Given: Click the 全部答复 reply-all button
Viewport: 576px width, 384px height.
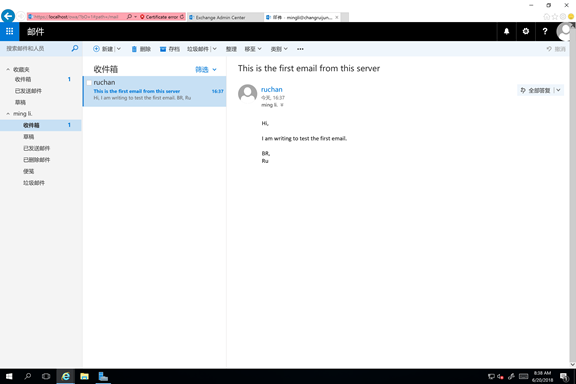Looking at the screenshot, I should (536, 90).
